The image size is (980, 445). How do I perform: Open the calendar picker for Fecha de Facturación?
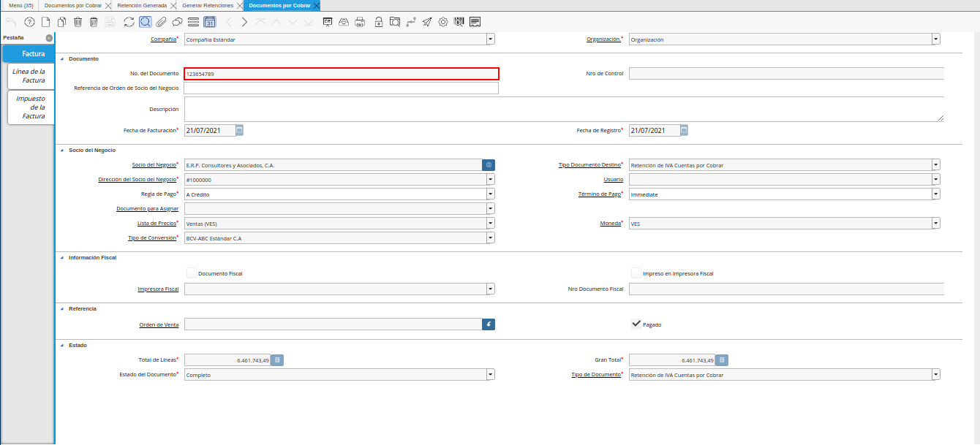click(x=239, y=130)
